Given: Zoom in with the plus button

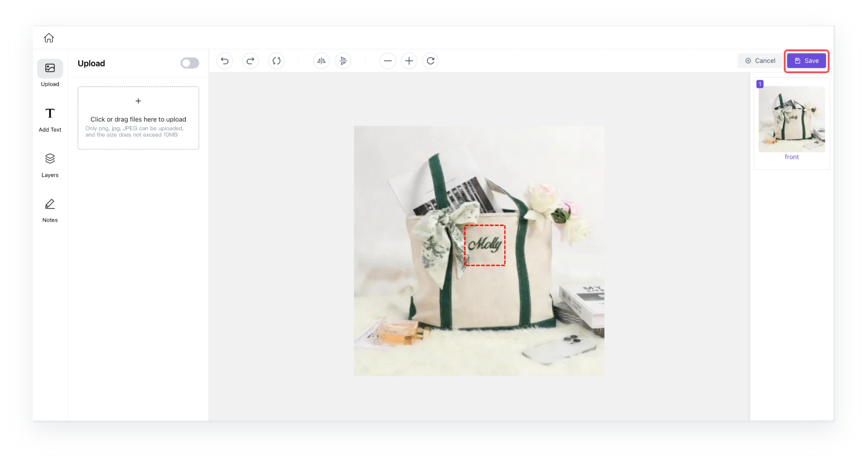Looking at the screenshot, I should pyautogui.click(x=409, y=61).
